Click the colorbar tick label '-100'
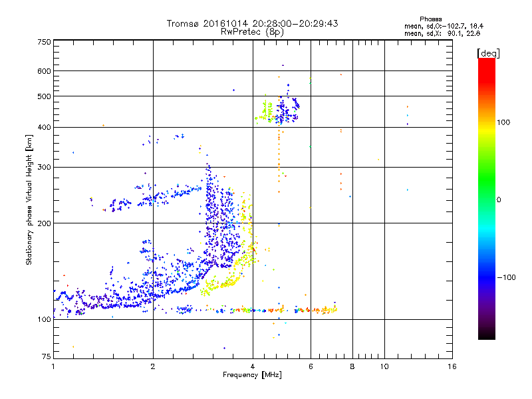Screen dimensions: 532x399 [x=506, y=277]
